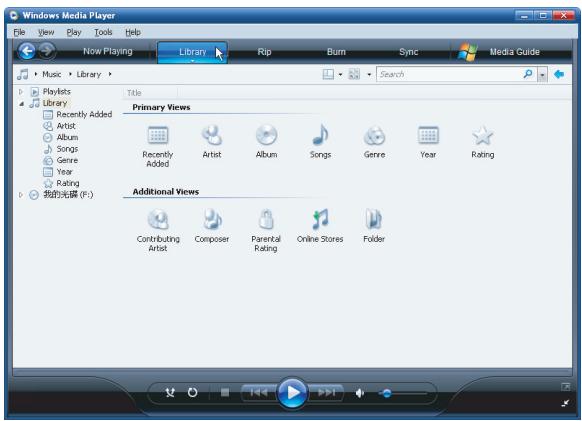Open the Parental Rating view icon
Screen dimensions: 582x421
(x=266, y=219)
